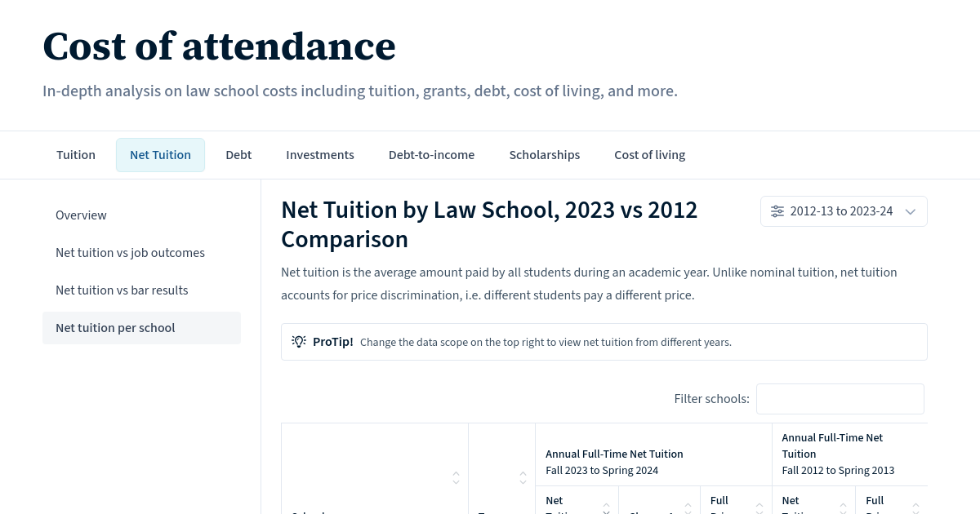Open the Investments tab
The width and height of the screenshot is (980, 514).
[x=320, y=154]
